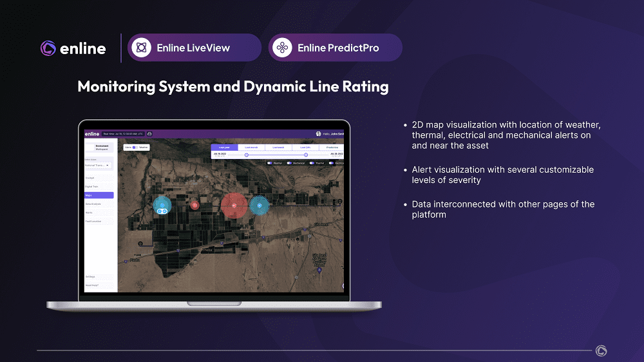Viewport: 644px width, 362px height.
Task: Open Settings at the sidebar bottom
Action: click(99, 276)
